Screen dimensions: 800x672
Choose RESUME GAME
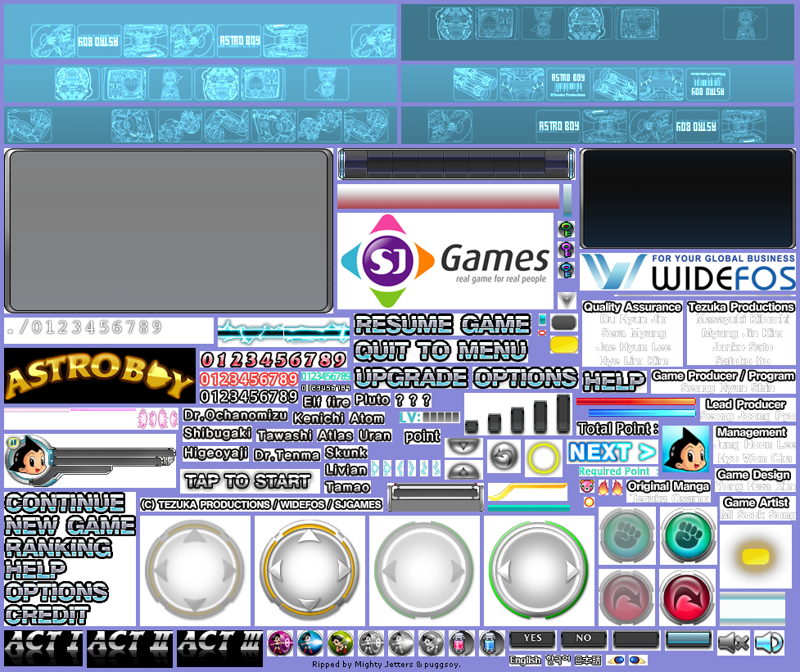point(443,324)
